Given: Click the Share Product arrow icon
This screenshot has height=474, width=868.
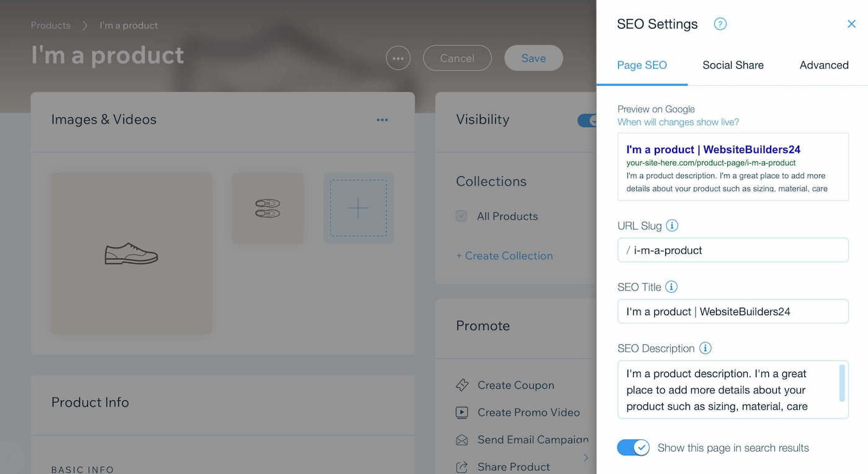Looking at the screenshot, I should tap(462, 467).
